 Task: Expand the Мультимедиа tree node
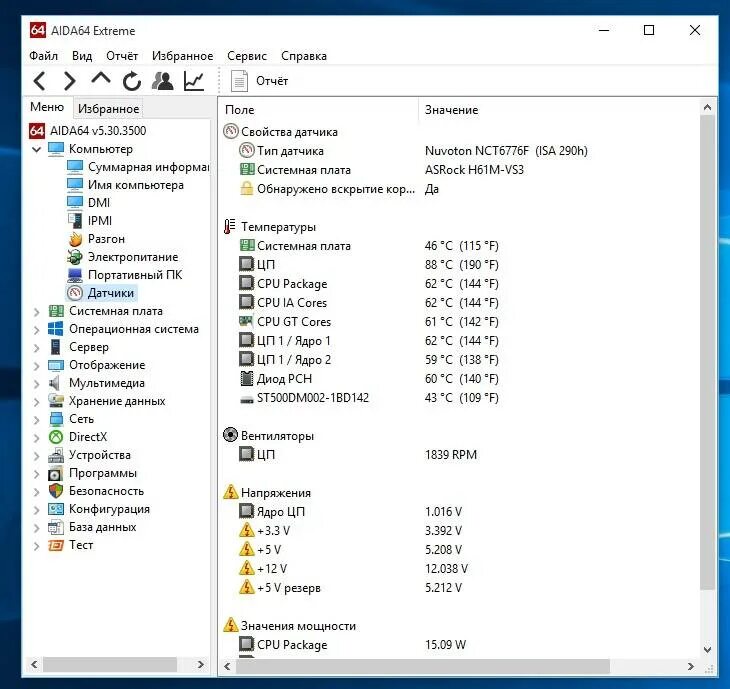pos(37,384)
